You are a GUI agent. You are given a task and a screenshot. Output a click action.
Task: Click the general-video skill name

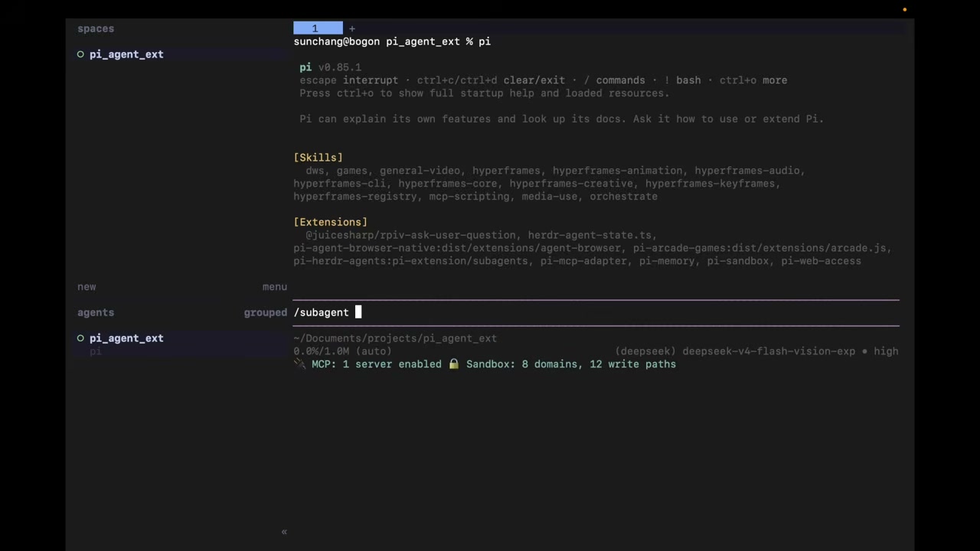[420, 171]
